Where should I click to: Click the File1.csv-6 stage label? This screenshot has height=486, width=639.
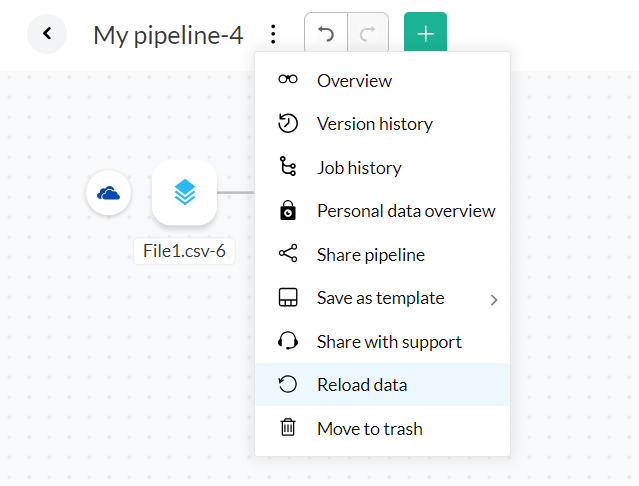[x=184, y=251]
